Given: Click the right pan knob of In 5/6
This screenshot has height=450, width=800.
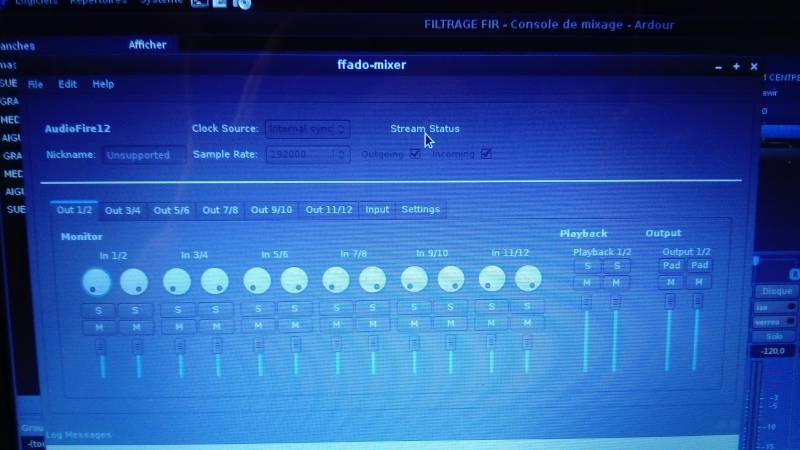Looking at the screenshot, I should (x=294, y=280).
